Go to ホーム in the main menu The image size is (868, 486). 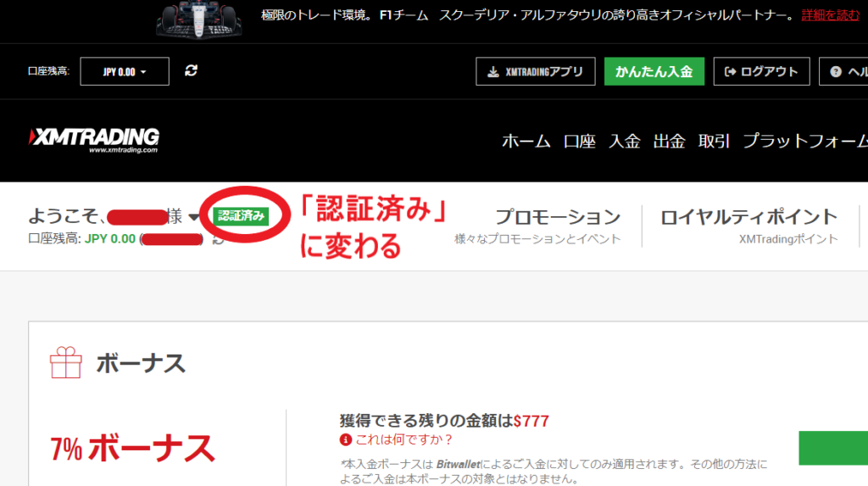point(526,142)
